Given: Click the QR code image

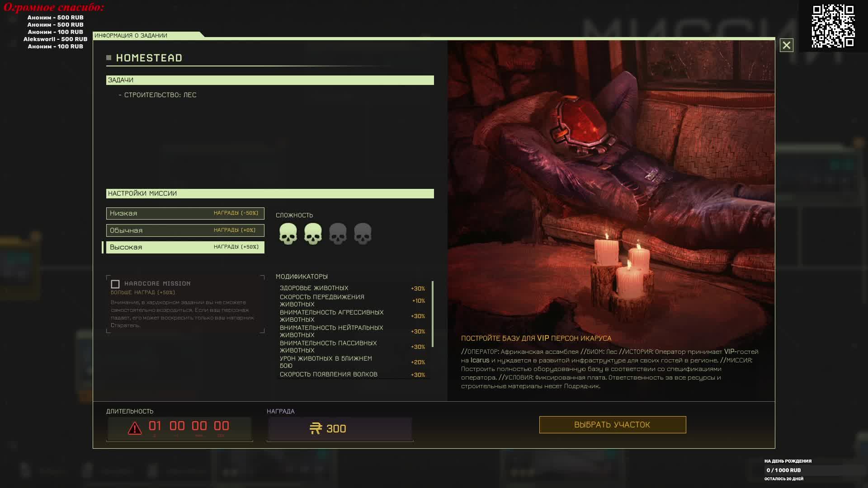Looking at the screenshot, I should [833, 26].
